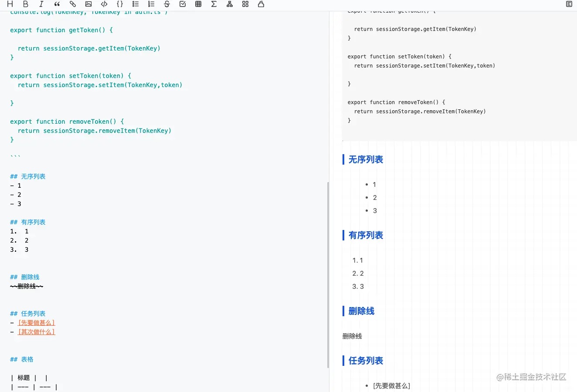Insert a blockquote
The image size is (577, 392).
click(57, 4)
